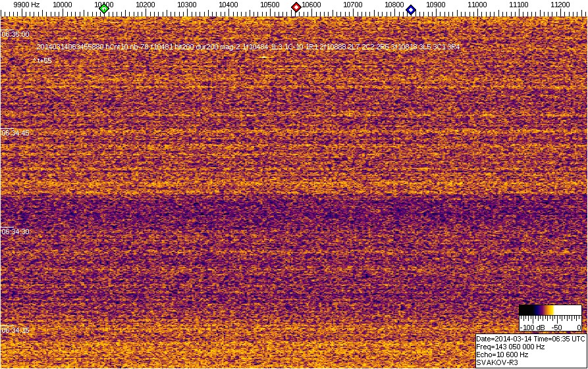Click the Freq=143 050 000 Hz line
The height and width of the screenshot is (369, 588).
[510, 346]
